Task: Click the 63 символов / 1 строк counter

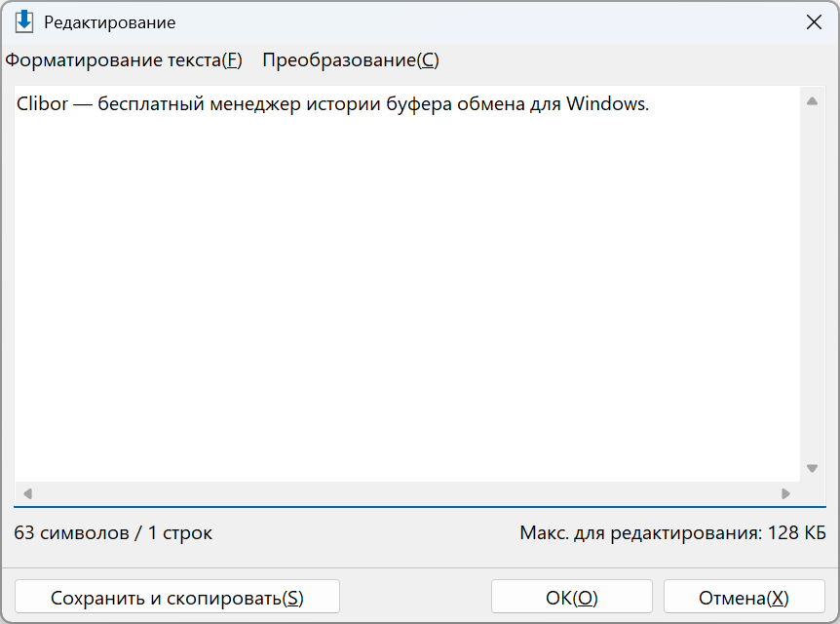Action: [x=113, y=533]
